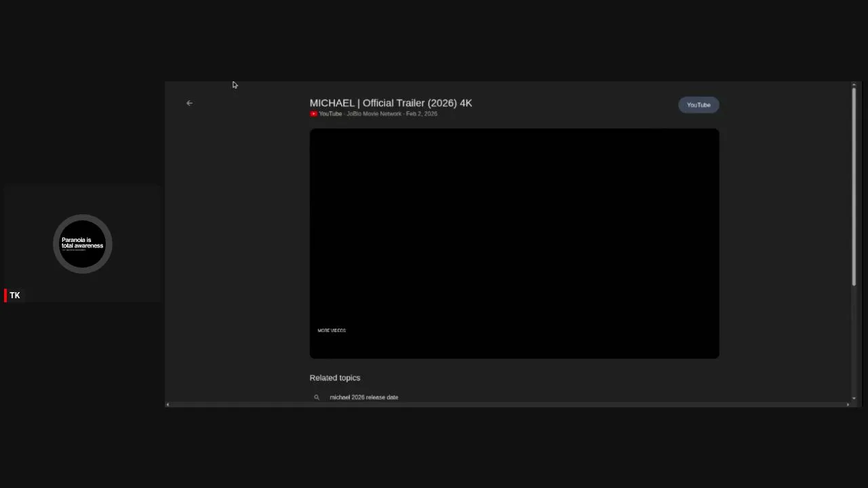Viewport: 868px width, 488px height.
Task: Click the Related topics heading
Action: 335,378
